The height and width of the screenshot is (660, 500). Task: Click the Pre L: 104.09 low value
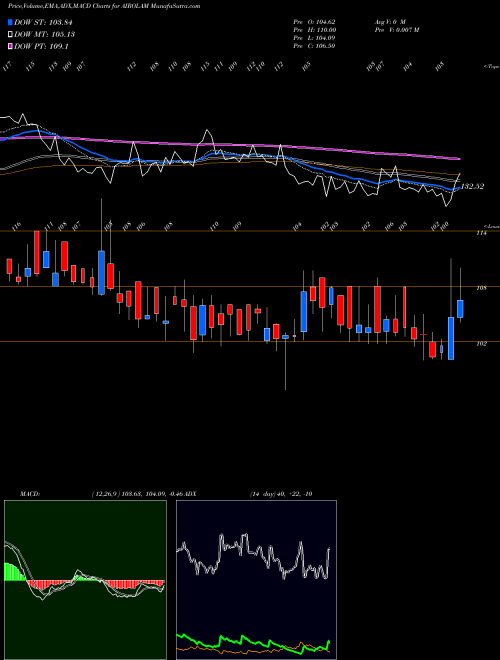(x=314, y=38)
